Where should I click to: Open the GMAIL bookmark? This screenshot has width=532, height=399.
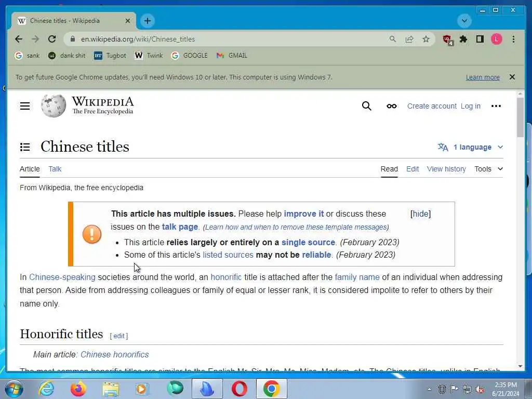[232, 55]
